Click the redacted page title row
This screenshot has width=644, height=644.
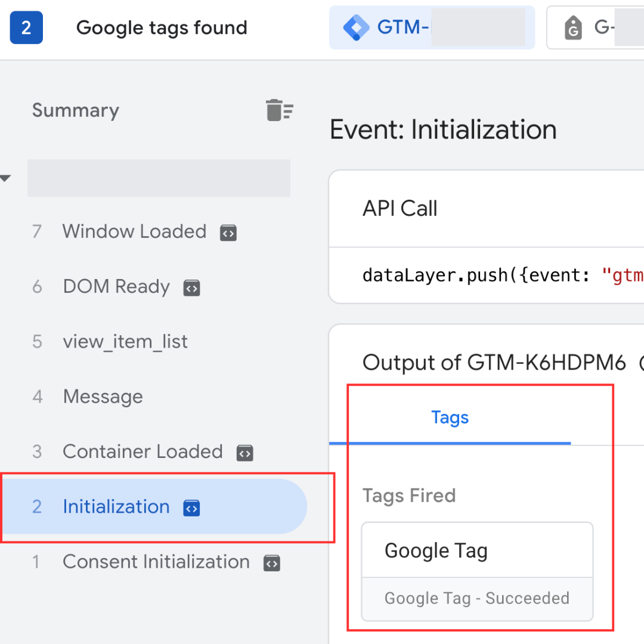pyautogui.click(x=159, y=178)
